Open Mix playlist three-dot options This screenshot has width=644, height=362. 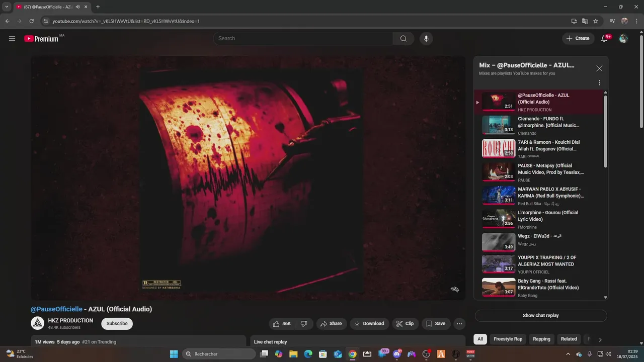[x=599, y=83]
